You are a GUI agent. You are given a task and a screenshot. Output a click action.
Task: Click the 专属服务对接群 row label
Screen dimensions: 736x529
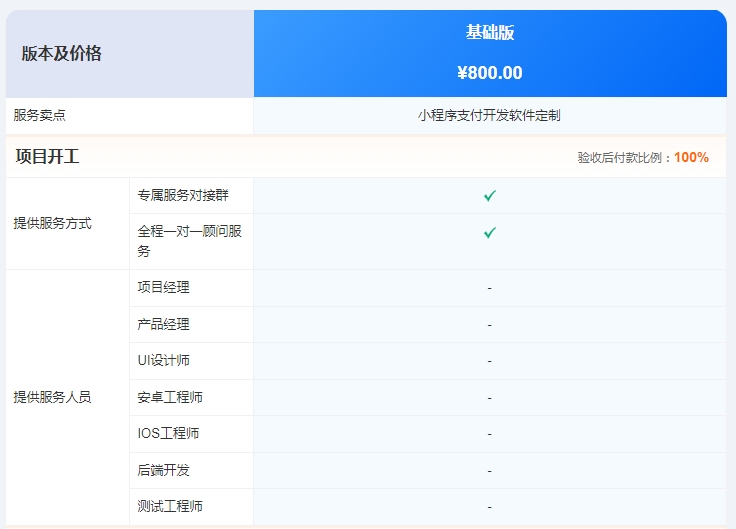point(183,195)
